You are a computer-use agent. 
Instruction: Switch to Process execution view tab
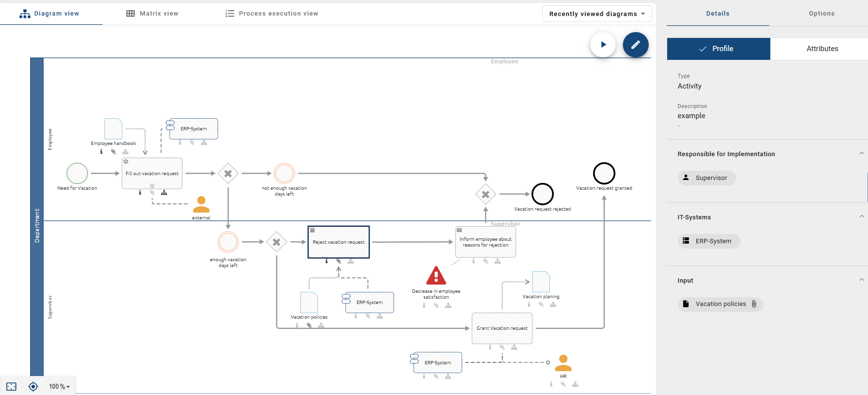pyautogui.click(x=272, y=14)
